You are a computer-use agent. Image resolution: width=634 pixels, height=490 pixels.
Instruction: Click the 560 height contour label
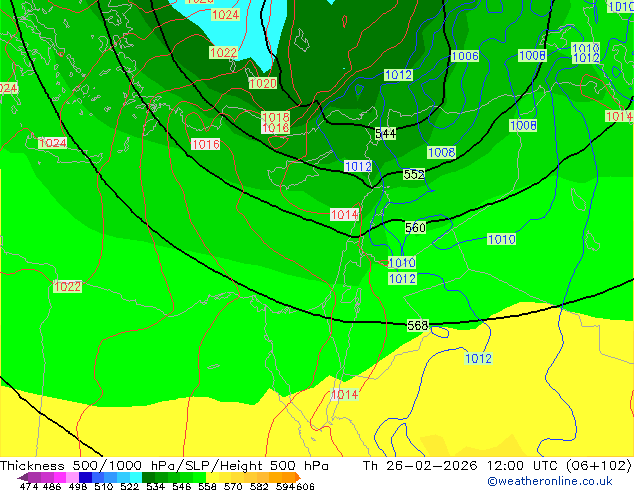tap(415, 228)
